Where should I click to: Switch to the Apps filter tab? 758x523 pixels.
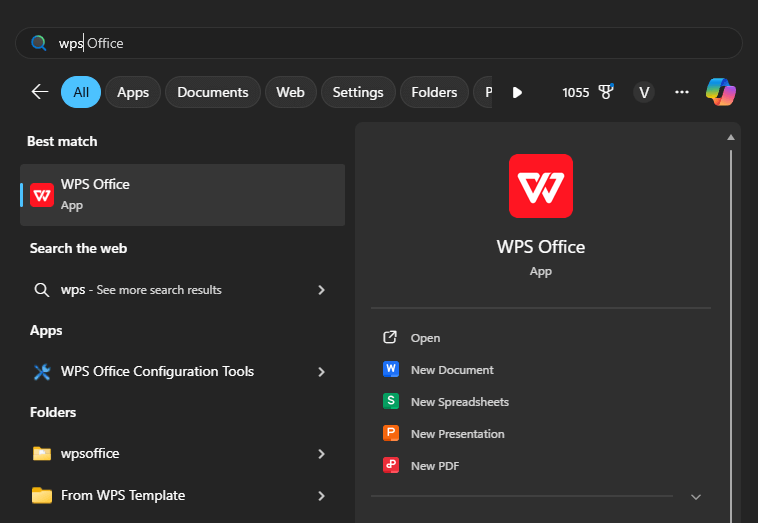[x=133, y=92]
